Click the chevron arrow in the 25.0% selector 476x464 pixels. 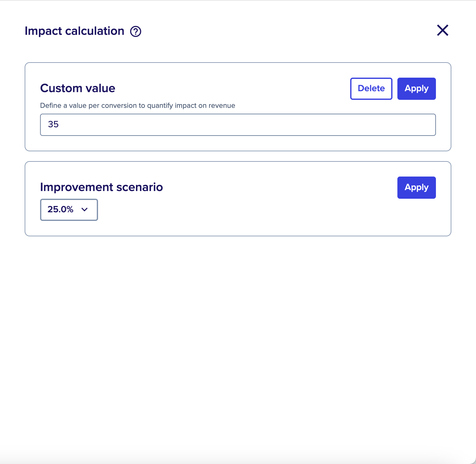[x=84, y=210]
